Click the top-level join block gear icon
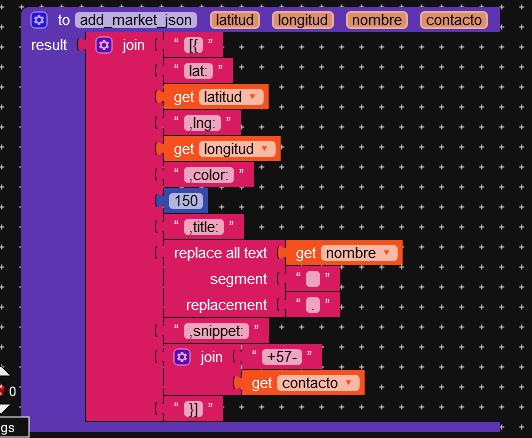This screenshot has width=532, height=438. click(104, 45)
